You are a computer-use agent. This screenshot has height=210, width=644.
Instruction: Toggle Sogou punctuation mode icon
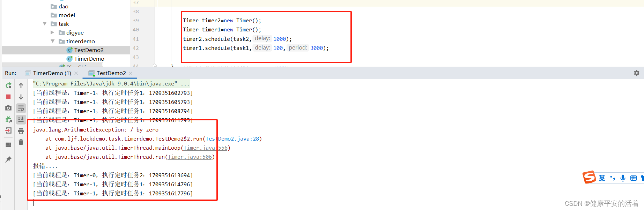[613, 178]
